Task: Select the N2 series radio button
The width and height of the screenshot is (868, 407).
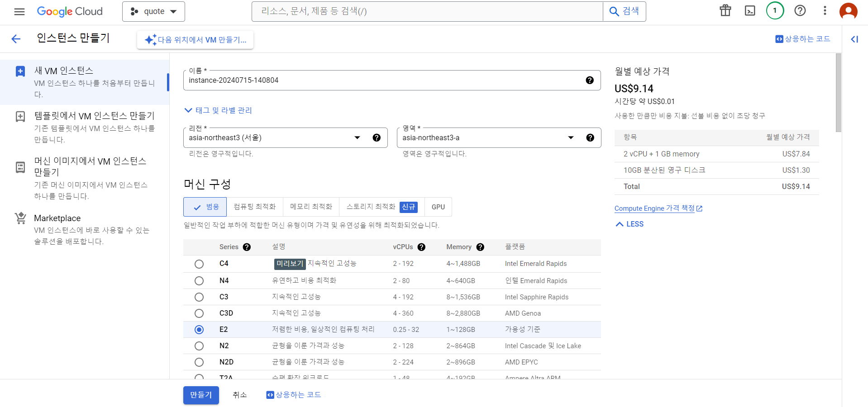Action: 199,346
